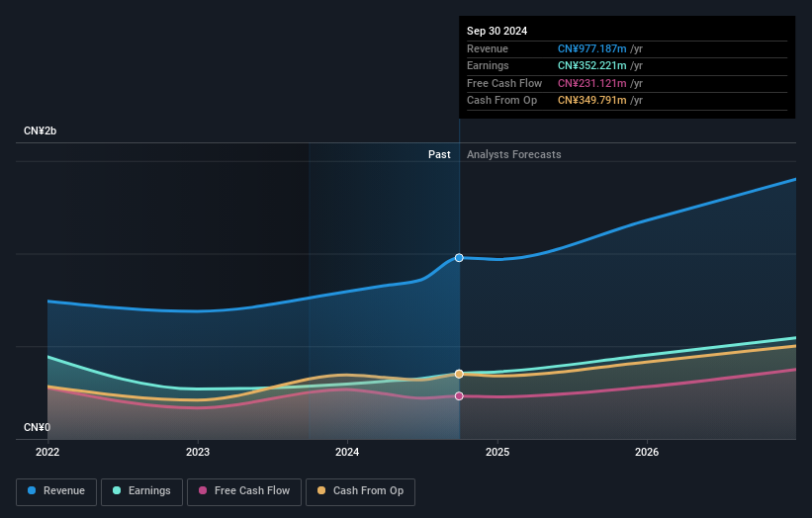Click the Free Cash Flow label in the tooltip
This screenshot has height=518, width=812.
503,83
